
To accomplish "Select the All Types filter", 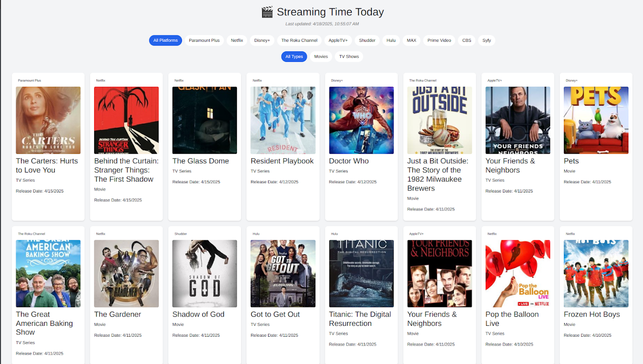I will coord(294,57).
